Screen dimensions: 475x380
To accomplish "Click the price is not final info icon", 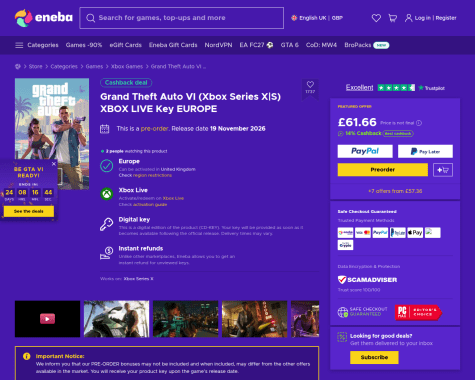I will coord(419,123).
